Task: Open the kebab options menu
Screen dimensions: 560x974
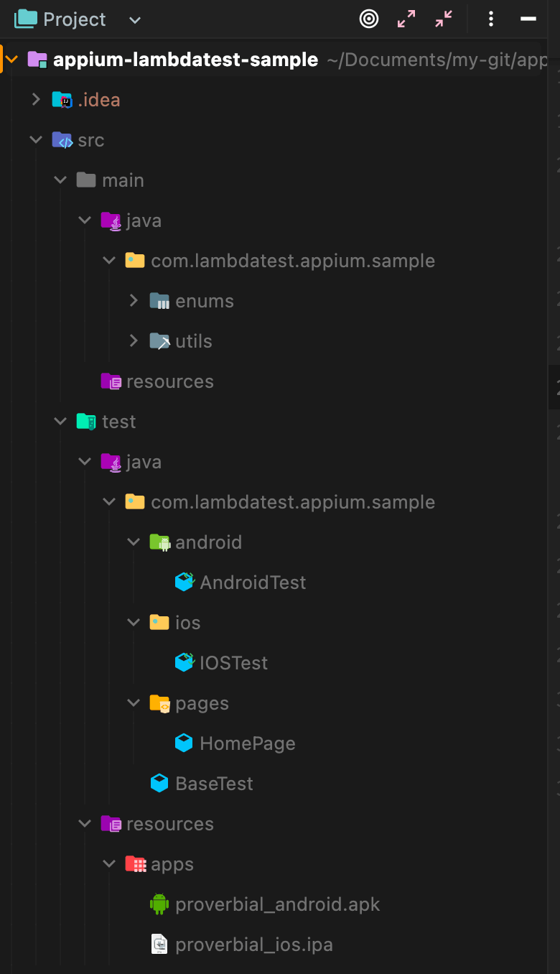Action: click(491, 19)
